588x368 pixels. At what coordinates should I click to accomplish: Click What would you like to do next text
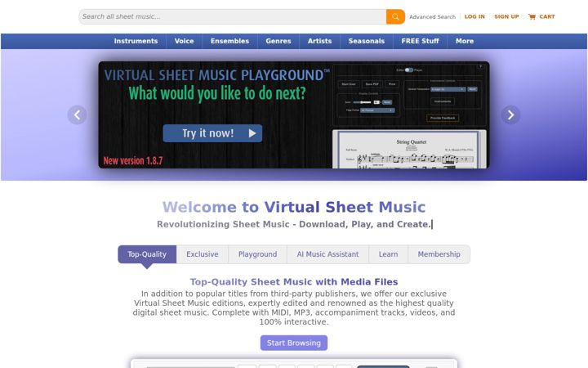point(217,93)
